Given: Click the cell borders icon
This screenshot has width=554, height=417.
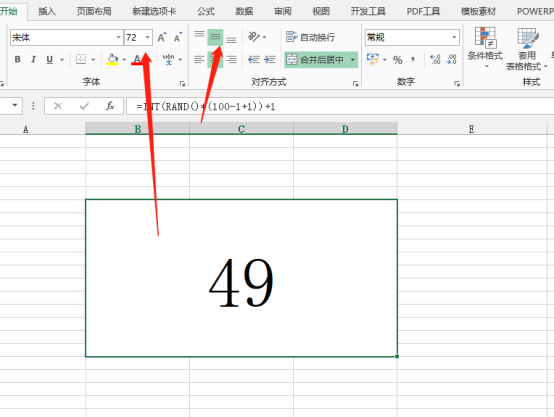Looking at the screenshot, I should point(81,59).
